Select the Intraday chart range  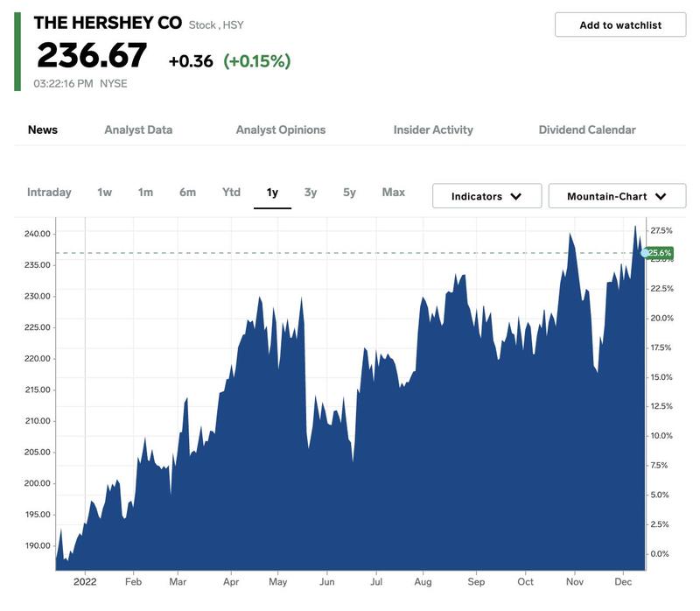click(x=49, y=193)
